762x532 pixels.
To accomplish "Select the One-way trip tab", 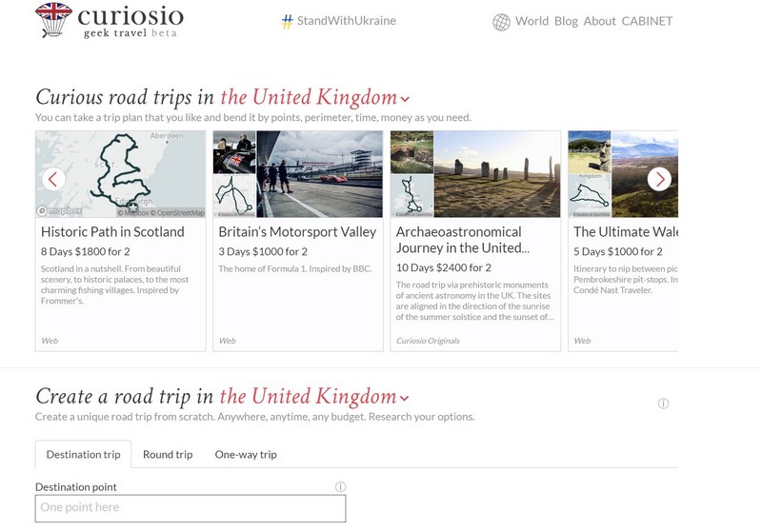I will click(246, 454).
